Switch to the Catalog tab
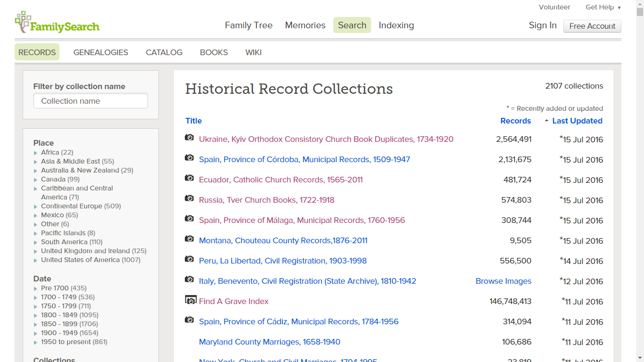 point(164,52)
